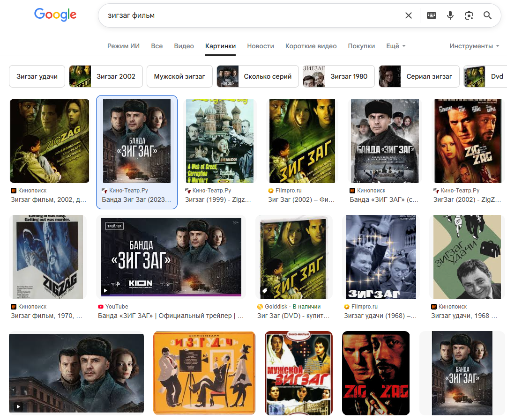Click the Google logo
507x420 pixels.
click(55, 15)
